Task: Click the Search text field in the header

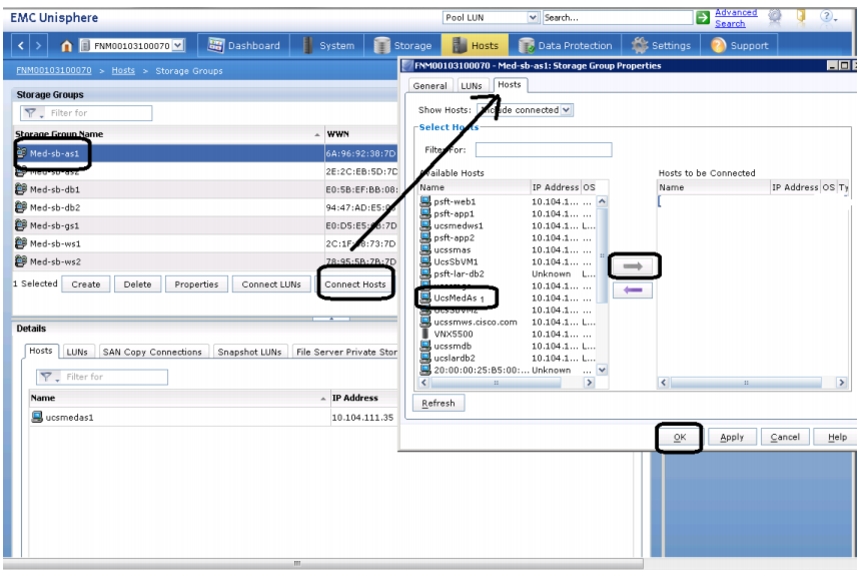Action: click(x=617, y=18)
